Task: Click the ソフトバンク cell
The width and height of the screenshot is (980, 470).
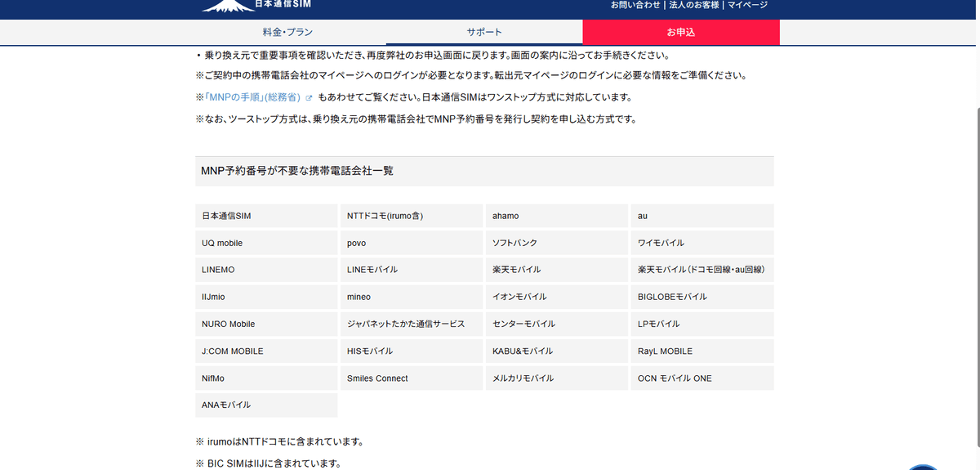Action: (556, 243)
